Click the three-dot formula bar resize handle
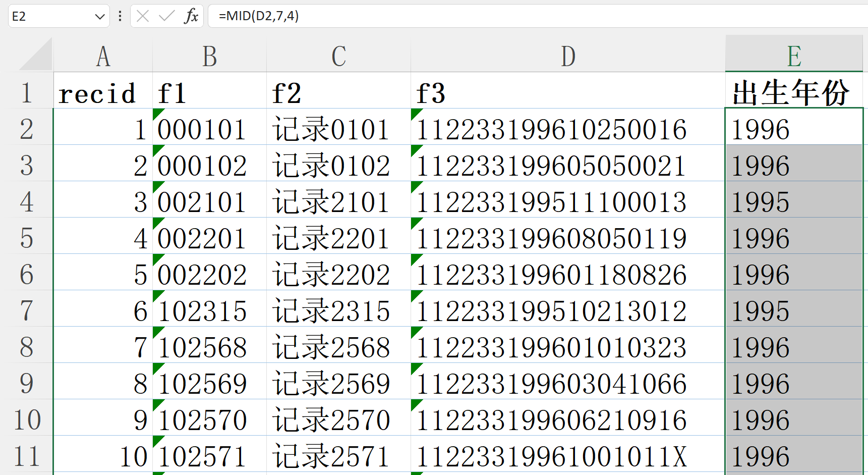Viewport: 868px width, 475px height. pos(120,16)
